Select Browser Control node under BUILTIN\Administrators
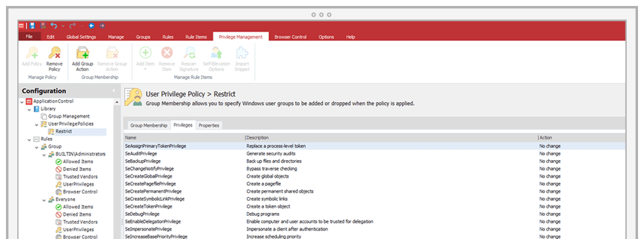Viewport: 644px width, 239px height. click(x=76, y=192)
